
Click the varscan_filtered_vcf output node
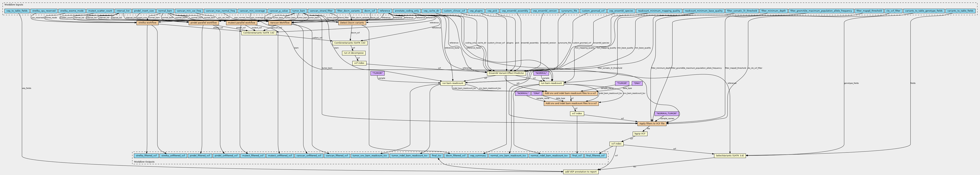pyautogui.click(x=337, y=156)
